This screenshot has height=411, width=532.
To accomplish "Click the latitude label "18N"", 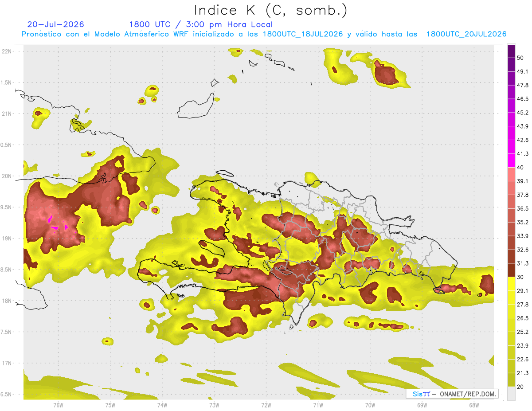I will click(x=7, y=301).
